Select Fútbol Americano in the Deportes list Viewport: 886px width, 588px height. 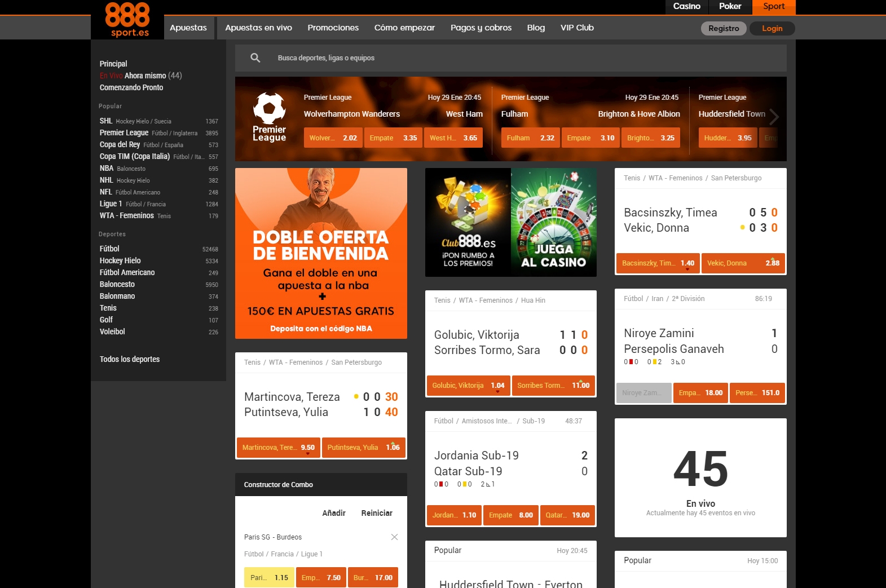click(x=159, y=272)
